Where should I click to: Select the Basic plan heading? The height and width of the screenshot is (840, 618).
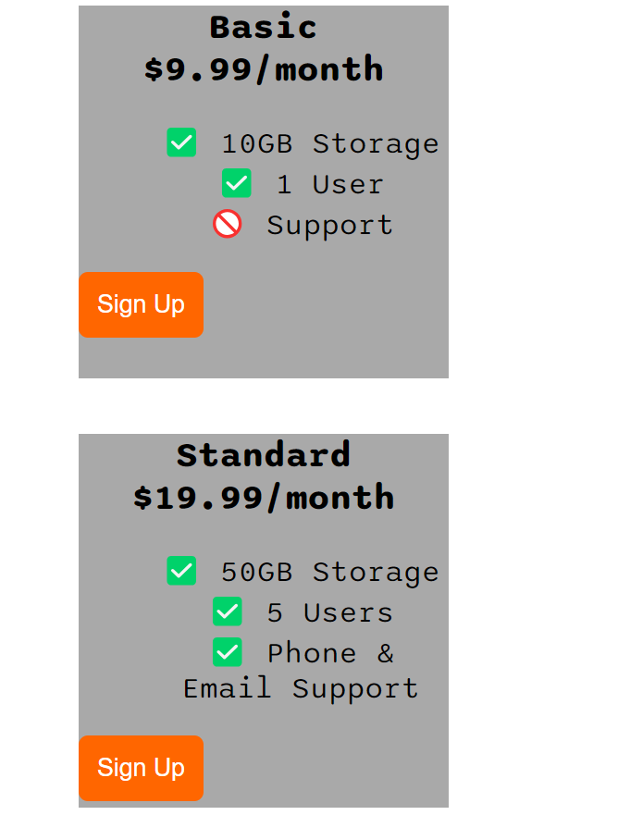point(264,27)
